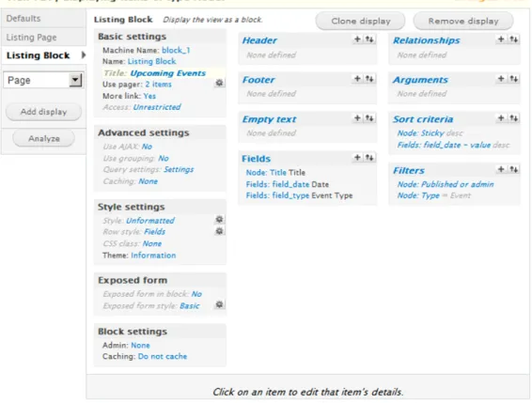532x403 pixels.
Task: Rearrange Relationships
Action: point(514,39)
